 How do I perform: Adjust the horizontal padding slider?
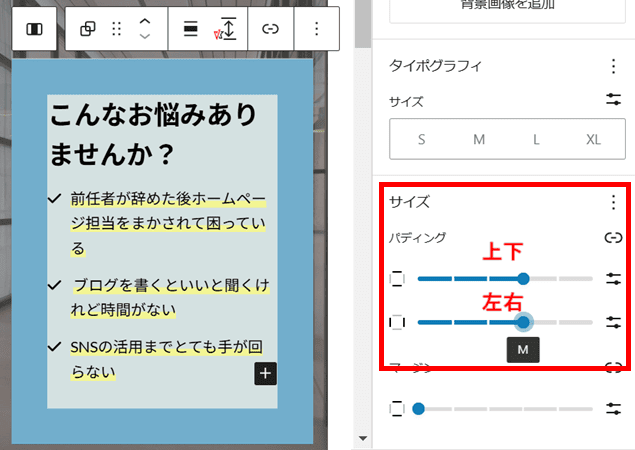point(505,322)
